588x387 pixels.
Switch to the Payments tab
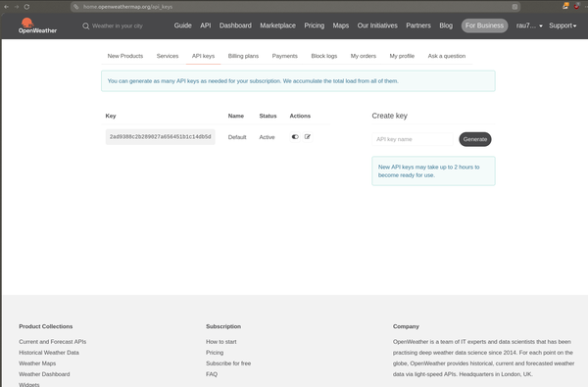click(285, 56)
